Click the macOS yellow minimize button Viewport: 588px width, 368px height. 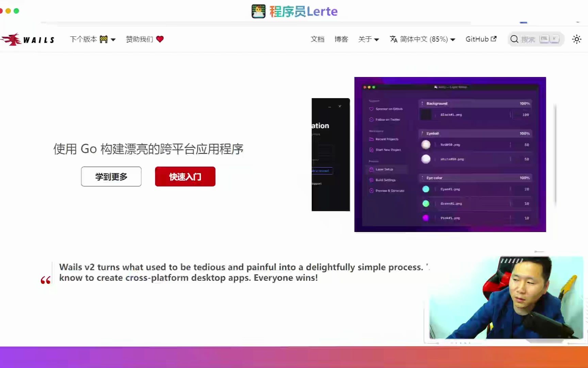tap(8, 11)
